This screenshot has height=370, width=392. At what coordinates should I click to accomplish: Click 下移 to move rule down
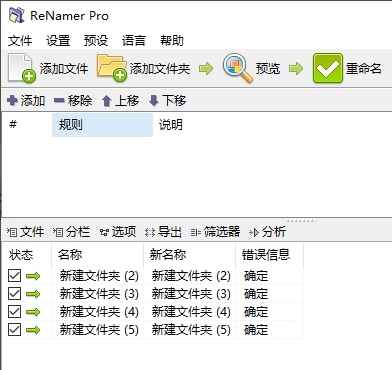[167, 100]
